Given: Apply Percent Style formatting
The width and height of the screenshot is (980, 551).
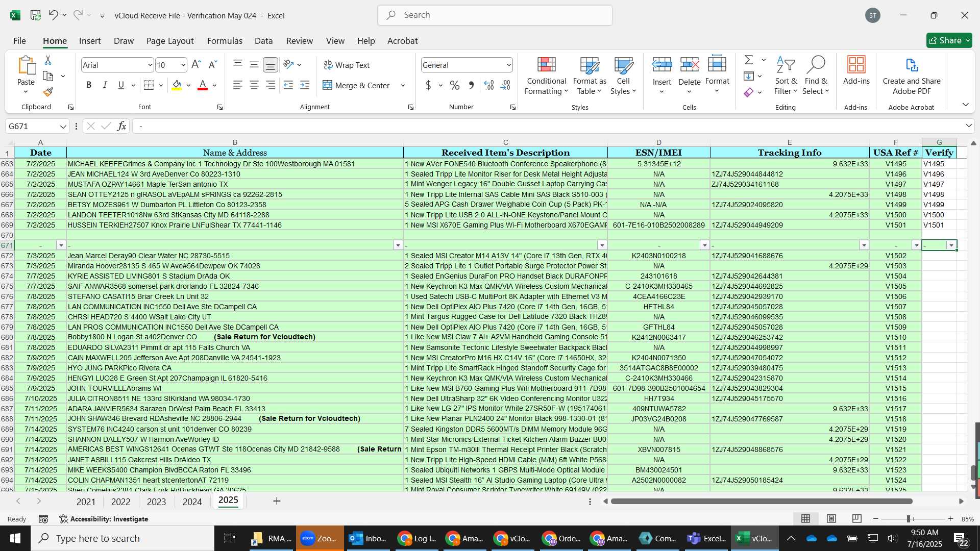Looking at the screenshot, I should [x=455, y=85].
